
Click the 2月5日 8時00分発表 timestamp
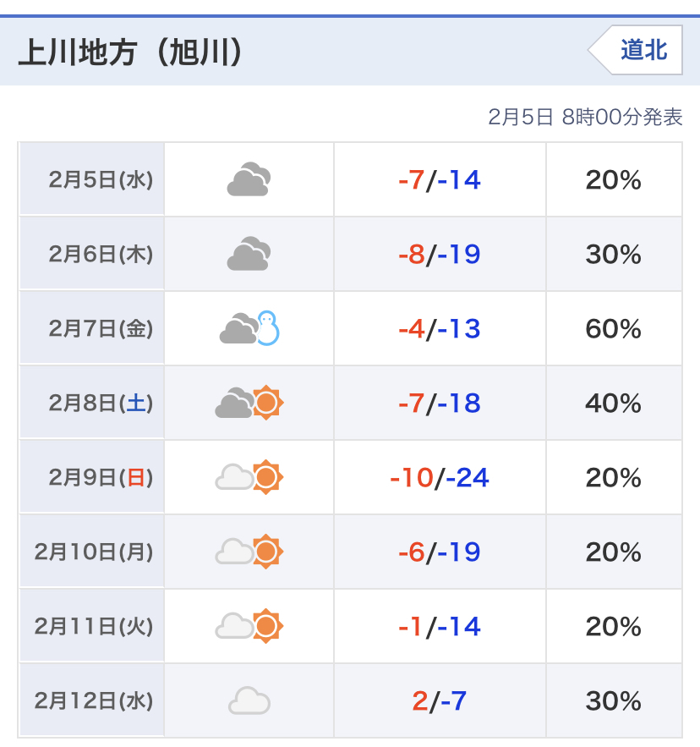(585, 118)
